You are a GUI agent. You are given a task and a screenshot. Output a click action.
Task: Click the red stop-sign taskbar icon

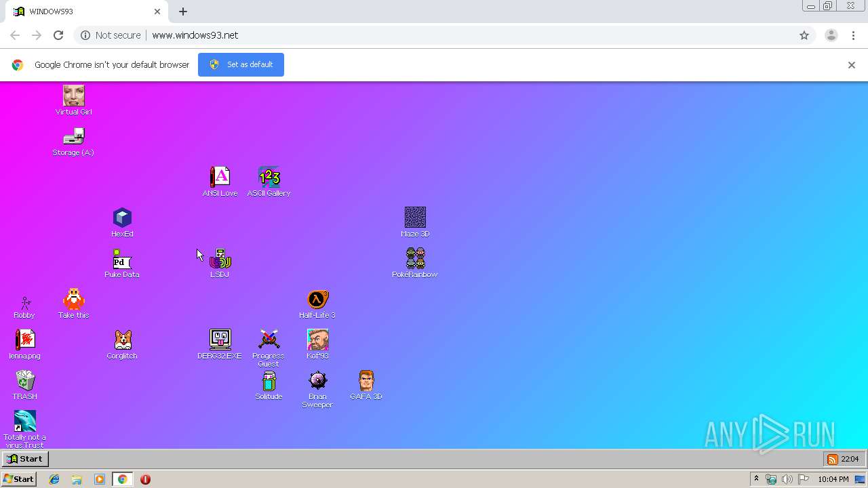145,479
